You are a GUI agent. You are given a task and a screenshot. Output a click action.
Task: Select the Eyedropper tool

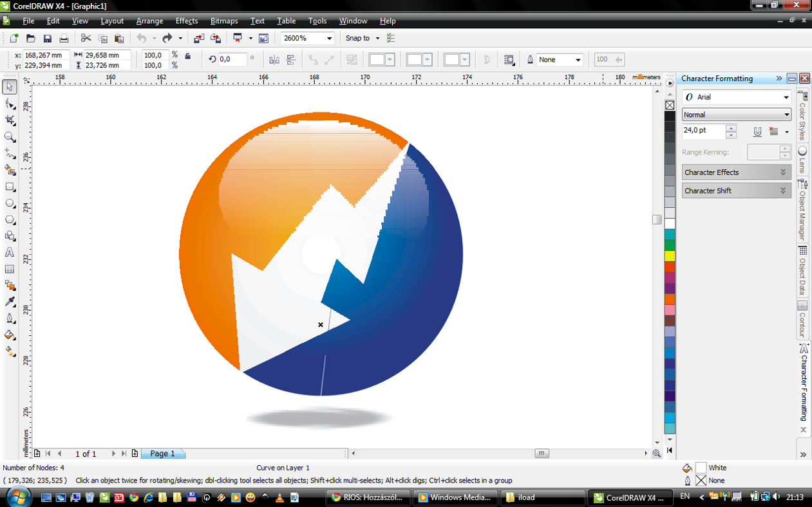pos(10,302)
